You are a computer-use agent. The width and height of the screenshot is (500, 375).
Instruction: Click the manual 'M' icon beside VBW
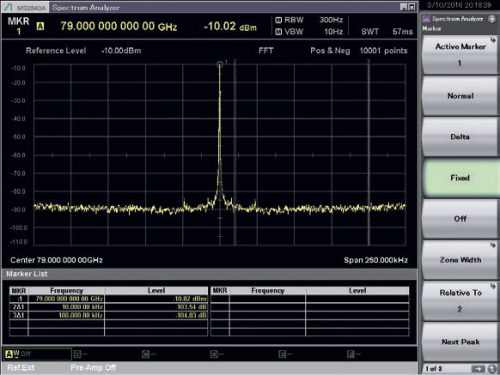click(x=279, y=32)
